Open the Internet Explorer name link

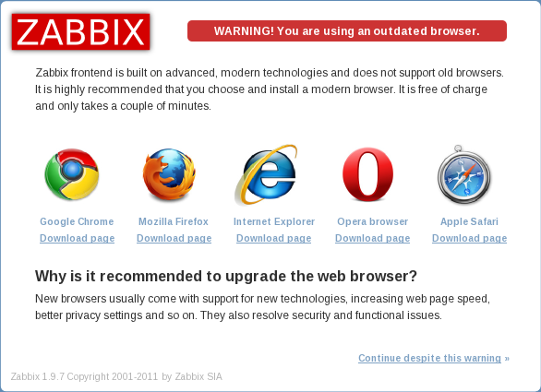274,221
